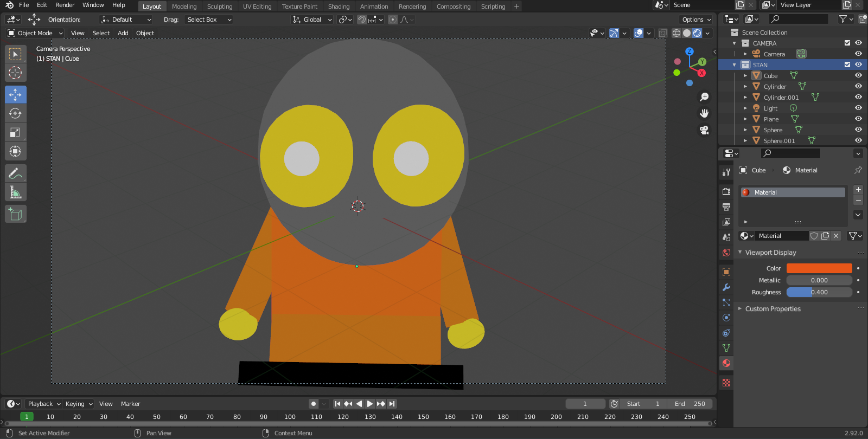Activate the Rotate tool
This screenshot has height=439, width=868.
point(15,114)
